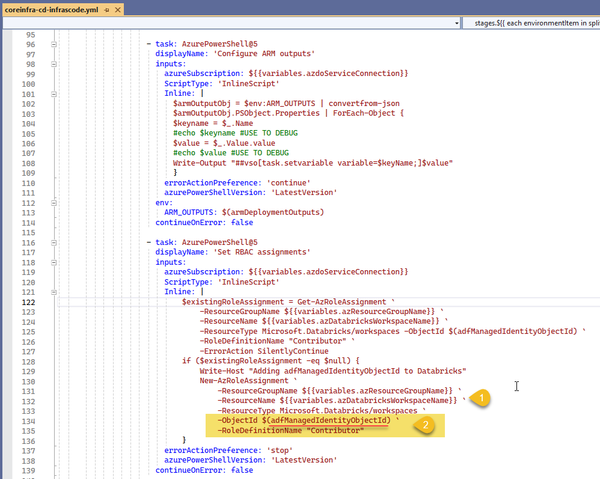Place cursor on 'Set RBAC assignments' text
This screenshot has width=600, height=479.
pos(262,252)
